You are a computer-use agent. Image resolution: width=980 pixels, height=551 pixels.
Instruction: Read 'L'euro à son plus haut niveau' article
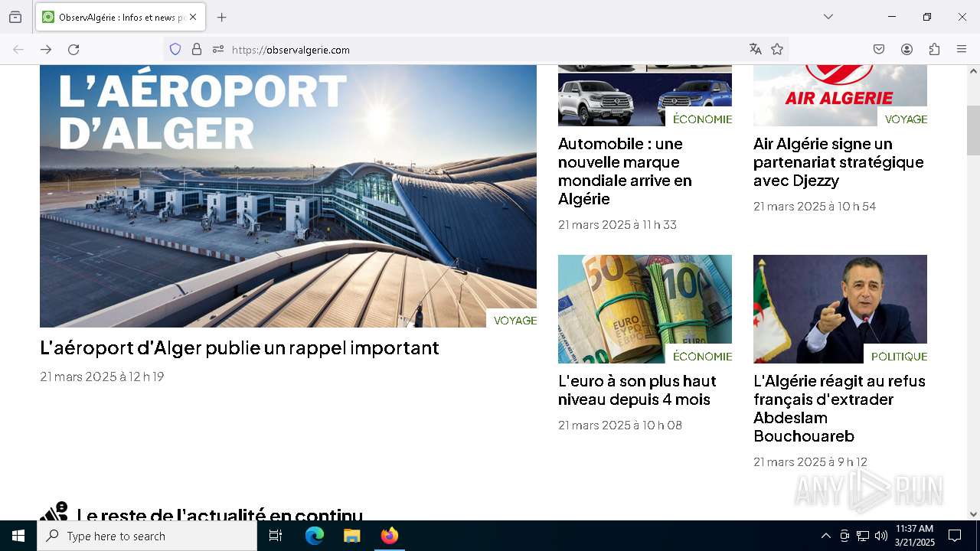tap(637, 390)
